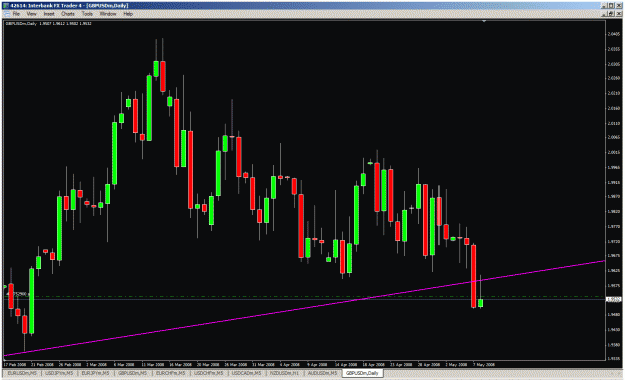The height and width of the screenshot is (380, 625).
Task: Switch to the AUDUSDm,M5 chart tab
Action: tap(322, 373)
